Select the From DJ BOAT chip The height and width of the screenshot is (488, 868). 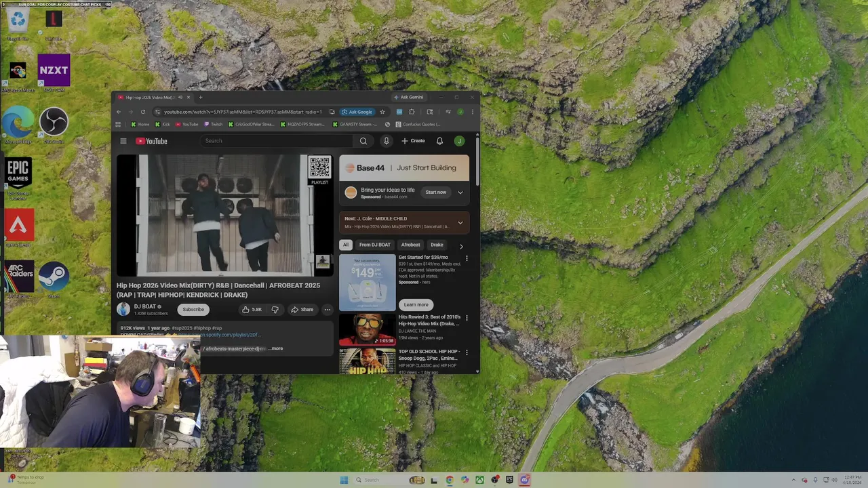point(375,245)
